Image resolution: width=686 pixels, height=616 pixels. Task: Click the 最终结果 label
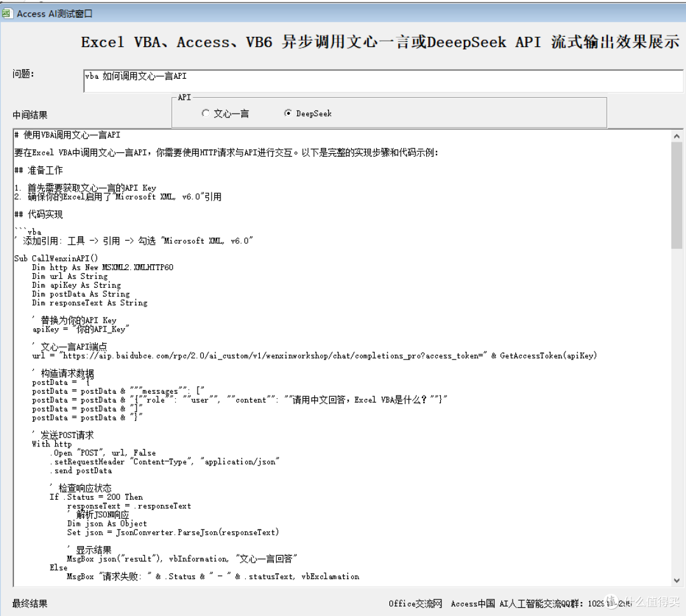pyautogui.click(x=30, y=604)
